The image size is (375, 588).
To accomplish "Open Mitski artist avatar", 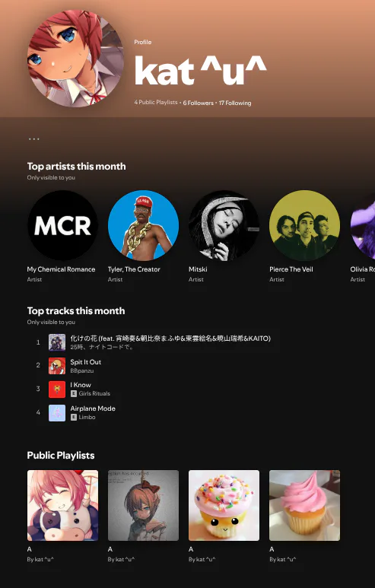I will (x=224, y=225).
